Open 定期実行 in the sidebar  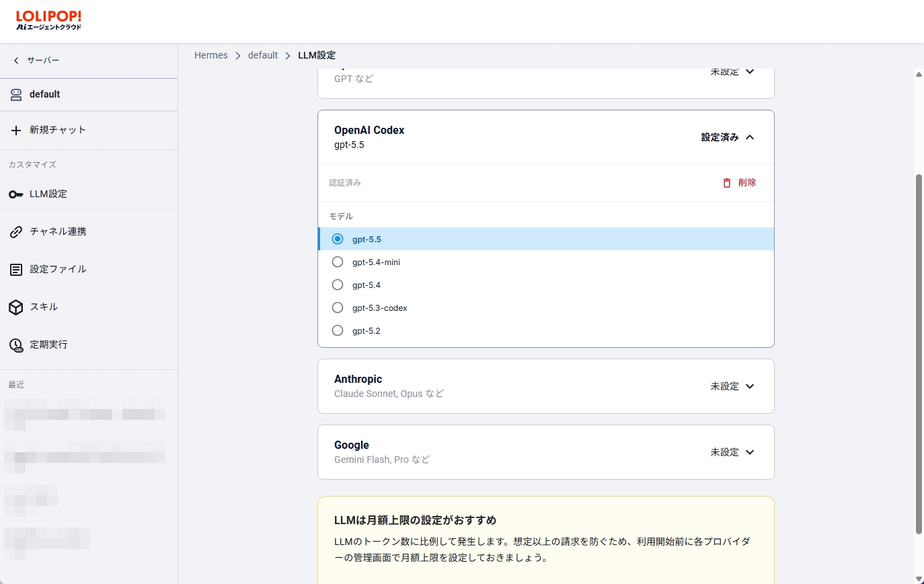(x=89, y=344)
